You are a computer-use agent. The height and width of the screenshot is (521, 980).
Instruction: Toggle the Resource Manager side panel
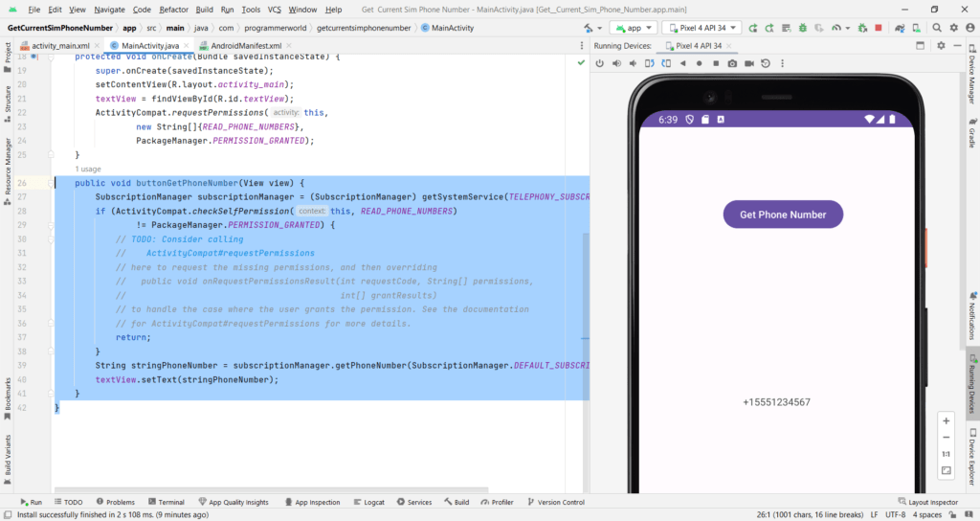pyautogui.click(x=8, y=172)
